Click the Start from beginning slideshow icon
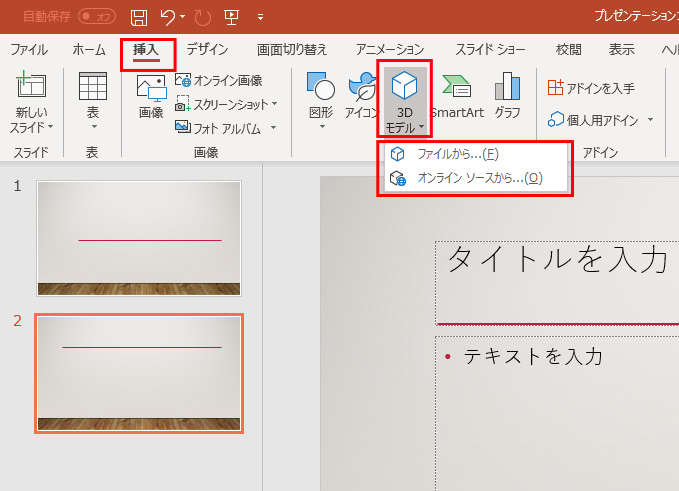Screen dimensions: 679x491 231,17
